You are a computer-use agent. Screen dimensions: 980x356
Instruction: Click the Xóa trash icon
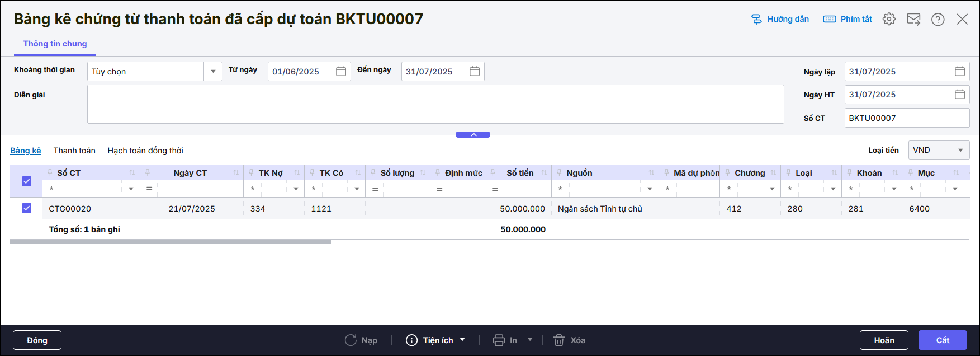[x=559, y=340]
